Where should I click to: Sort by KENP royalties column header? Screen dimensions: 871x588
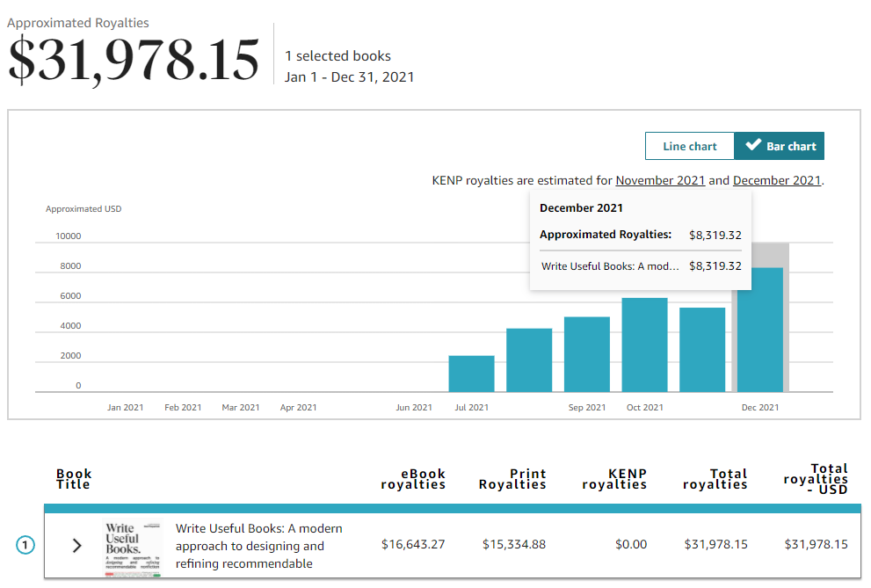pyautogui.click(x=614, y=479)
